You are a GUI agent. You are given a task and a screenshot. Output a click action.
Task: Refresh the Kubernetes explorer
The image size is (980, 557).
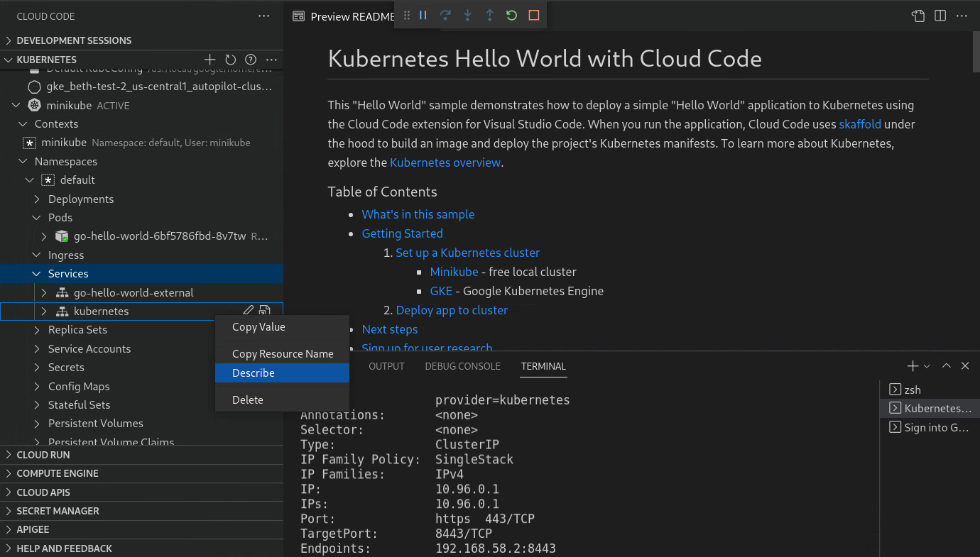[x=229, y=60]
